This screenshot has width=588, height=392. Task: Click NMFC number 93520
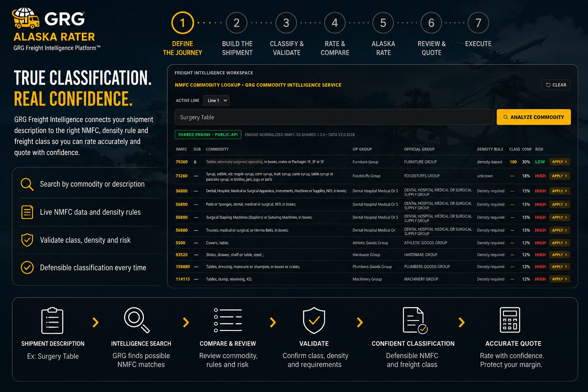(181, 255)
